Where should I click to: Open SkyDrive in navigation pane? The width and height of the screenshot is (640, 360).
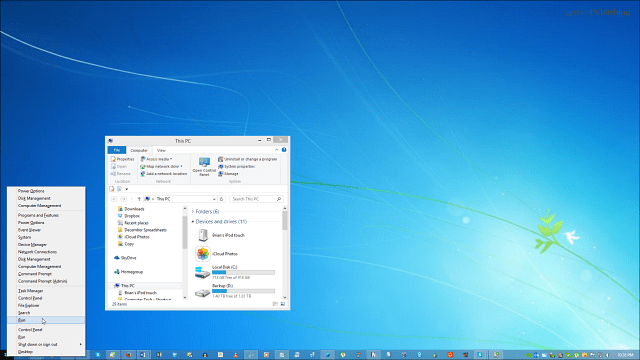pyautogui.click(x=125, y=258)
